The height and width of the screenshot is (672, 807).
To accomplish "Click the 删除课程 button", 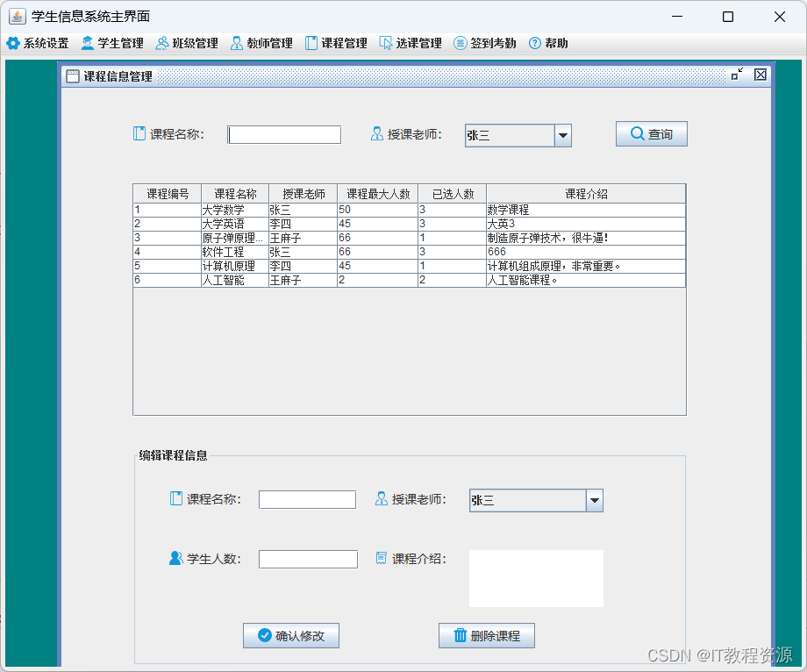I will pyautogui.click(x=487, y=635).
